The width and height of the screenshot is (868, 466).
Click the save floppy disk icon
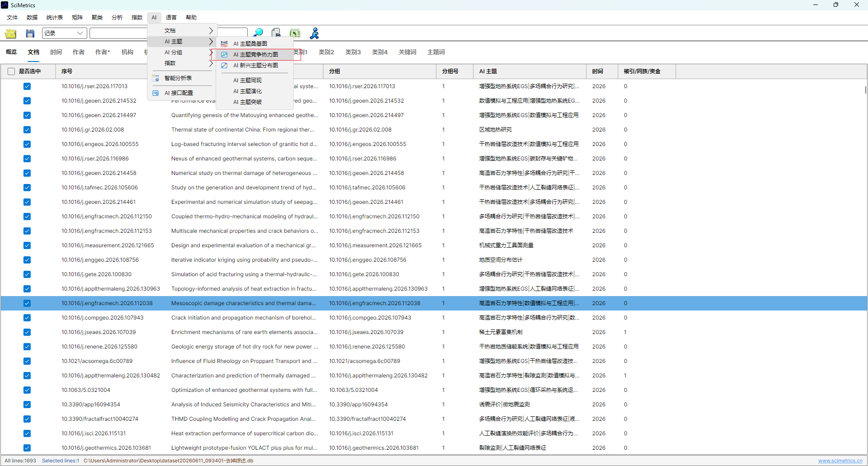pos(30,33)
